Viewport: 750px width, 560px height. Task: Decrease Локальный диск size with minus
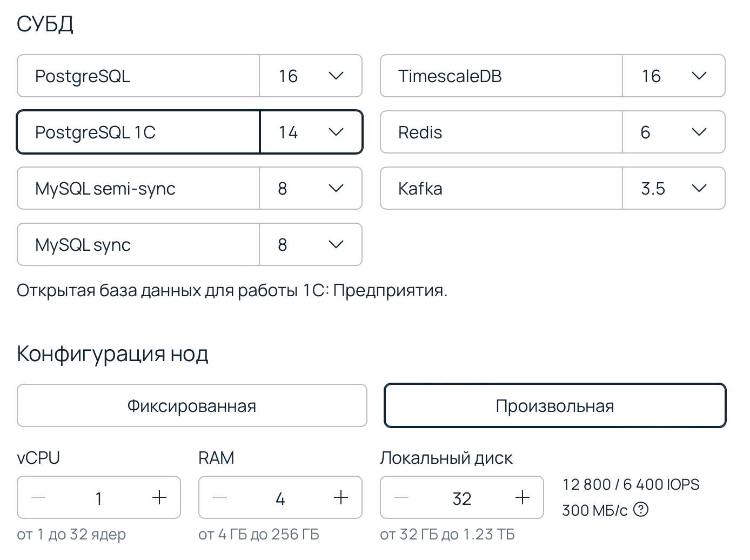(401, 497)
